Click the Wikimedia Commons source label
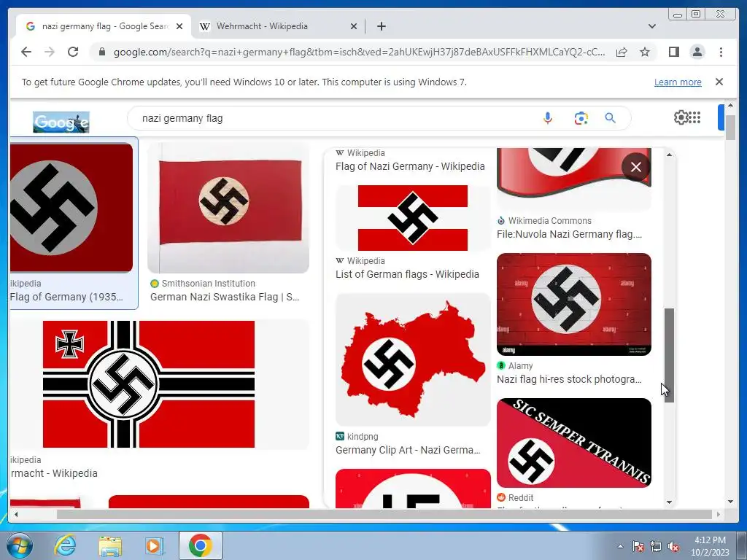The height and width of the screenshot is (560, 747). click(x=550, y=220)
